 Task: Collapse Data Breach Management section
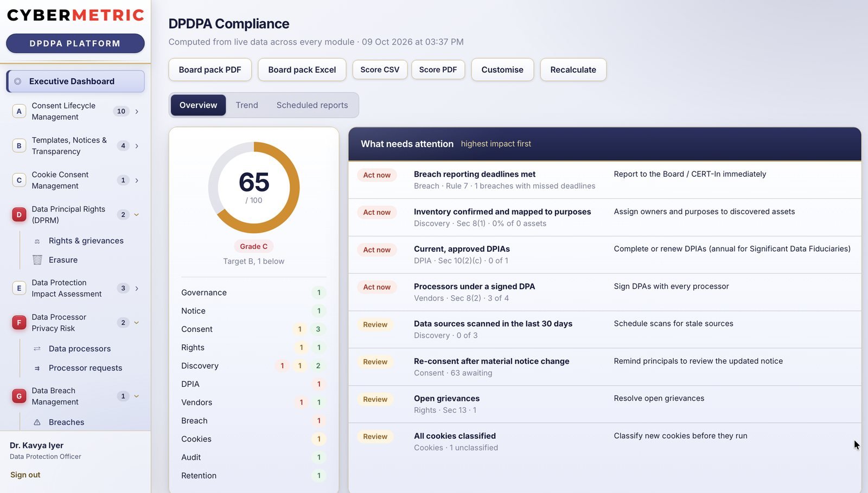(137, 396)
